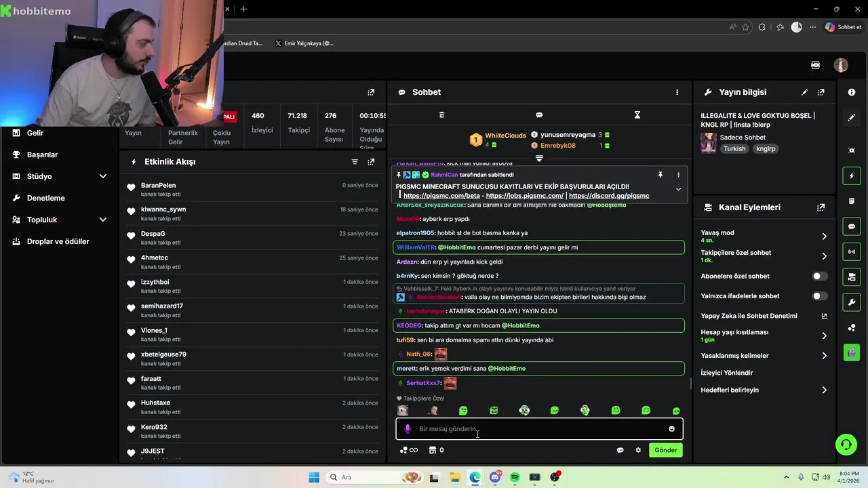
Task: Open the pigsmc.com/beta link
Action: (x=441, y=196)
